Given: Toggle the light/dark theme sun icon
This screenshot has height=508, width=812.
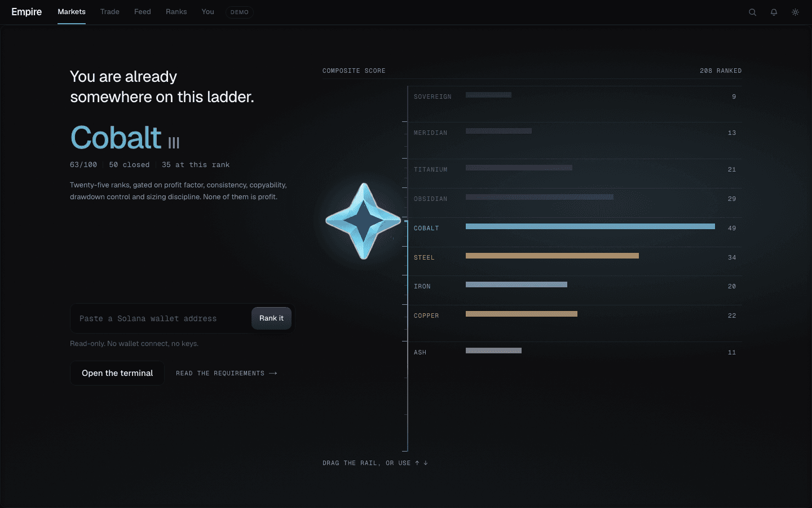Looking at the screenshot, I should 795,12.
